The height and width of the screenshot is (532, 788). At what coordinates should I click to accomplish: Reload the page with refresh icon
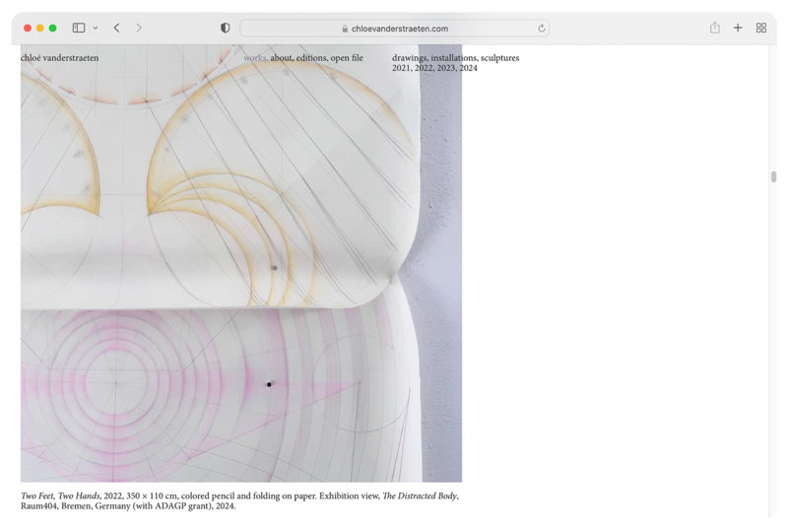click(x=541, y=29)
